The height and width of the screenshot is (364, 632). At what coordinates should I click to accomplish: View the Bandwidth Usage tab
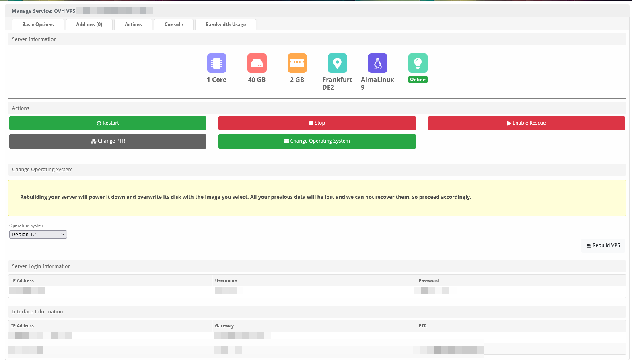(226, 25)
